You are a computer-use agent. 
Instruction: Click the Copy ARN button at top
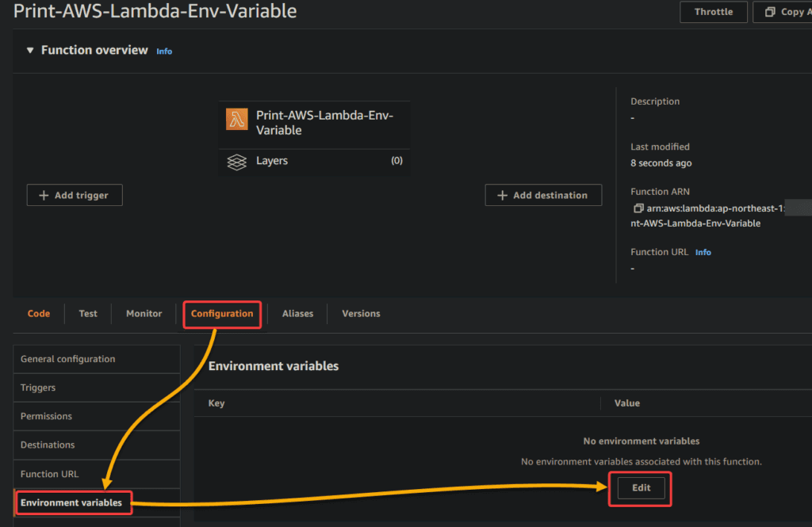tap(783, 12)
